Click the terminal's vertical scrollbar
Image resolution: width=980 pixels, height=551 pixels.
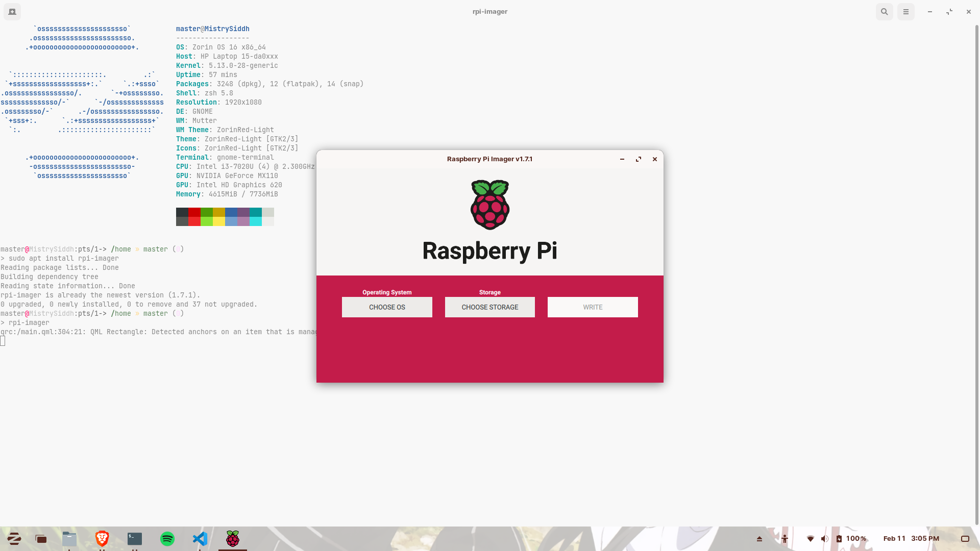977,275
